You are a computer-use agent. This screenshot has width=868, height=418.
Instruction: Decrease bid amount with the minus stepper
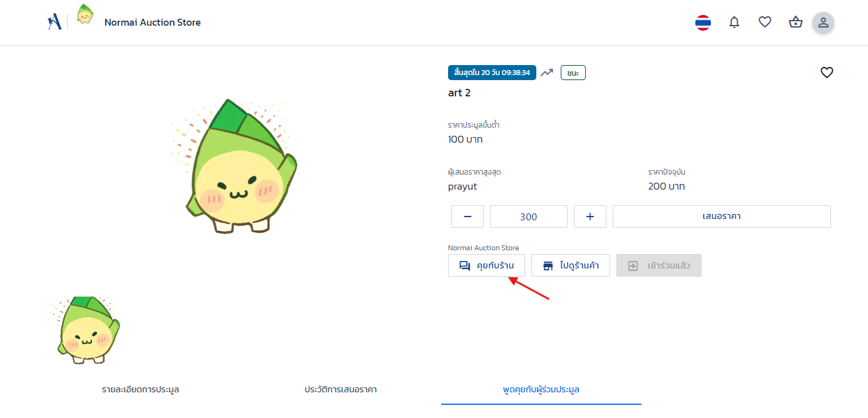click(x=467, y=217)
